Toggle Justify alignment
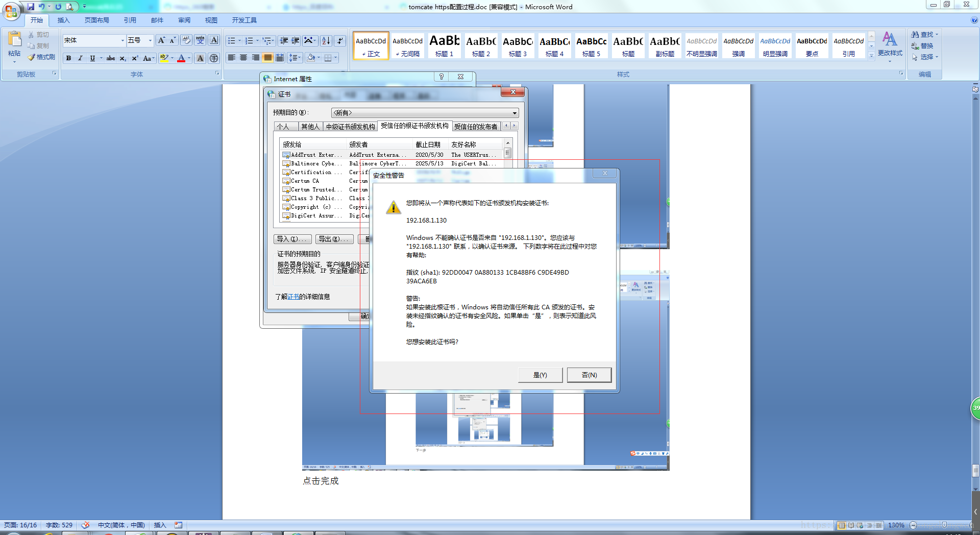 (x=267, y=58)
